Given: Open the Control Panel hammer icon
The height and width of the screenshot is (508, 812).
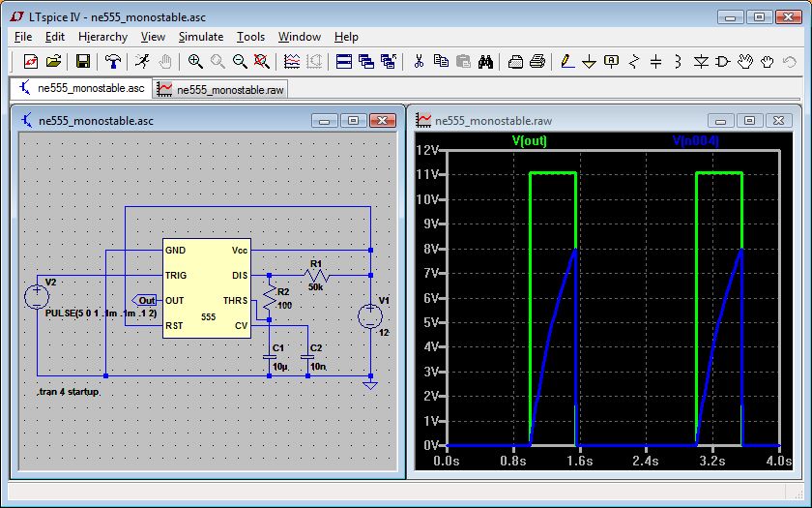Looking at the screenshot, I should coord(113,62).
